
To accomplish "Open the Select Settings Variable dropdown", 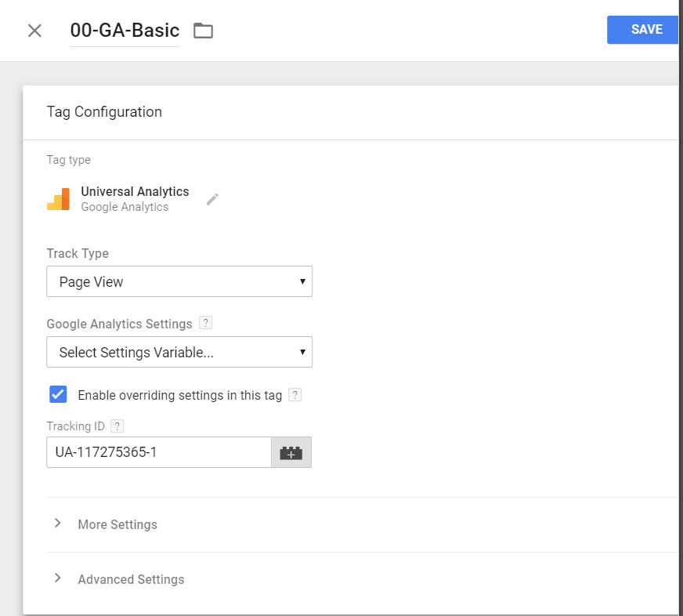I will [179, 352].
